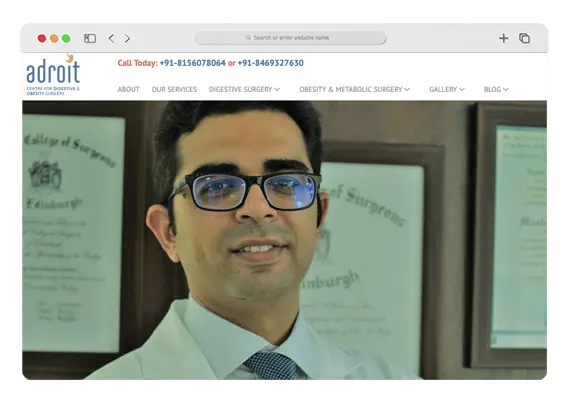Expand the chevron beside BLOG

[506, 89]
